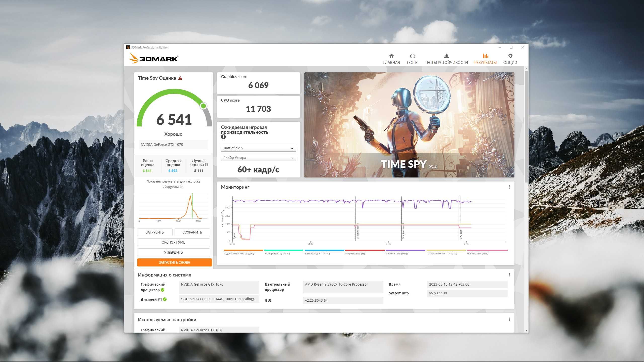
Task: Click the score distribution chart
Action: tap(173, 207)
